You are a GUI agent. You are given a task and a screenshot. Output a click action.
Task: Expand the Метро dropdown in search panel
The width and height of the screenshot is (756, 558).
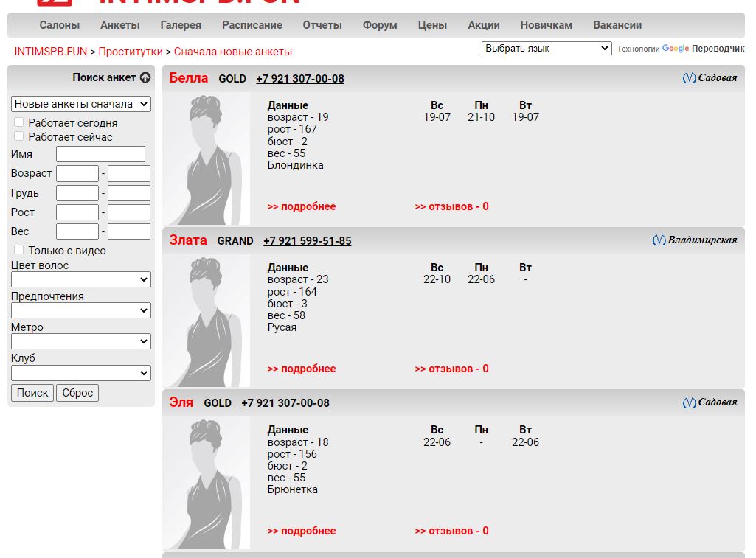(x=81, y=341)
